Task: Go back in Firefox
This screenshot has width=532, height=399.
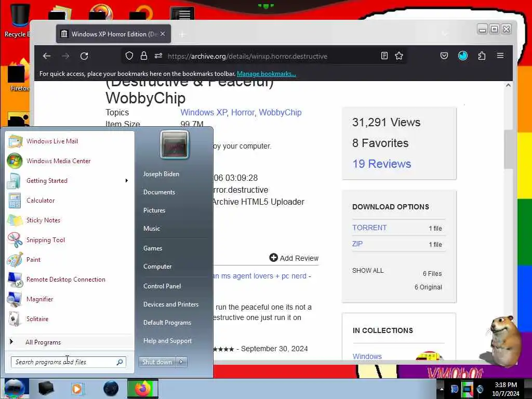Action: (47, 56)
